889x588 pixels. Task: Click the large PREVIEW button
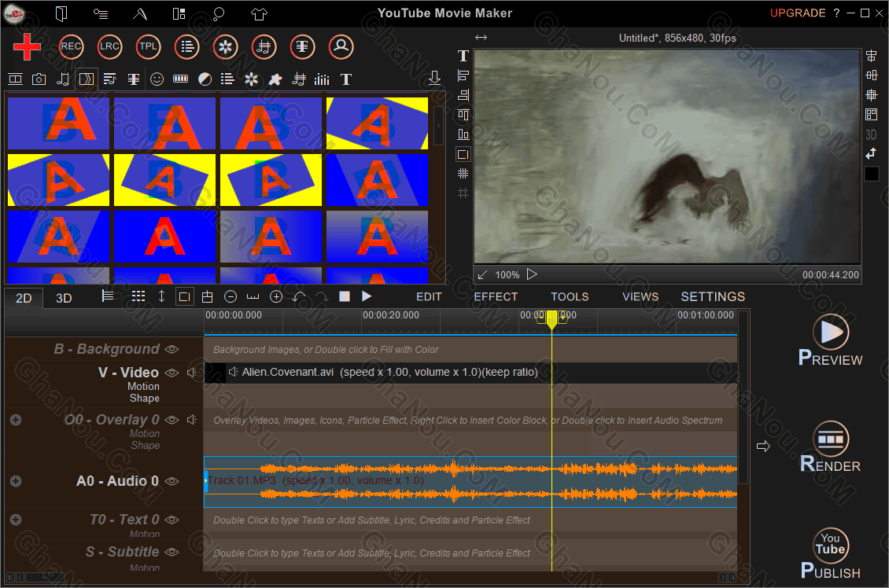tap(831, 340)
